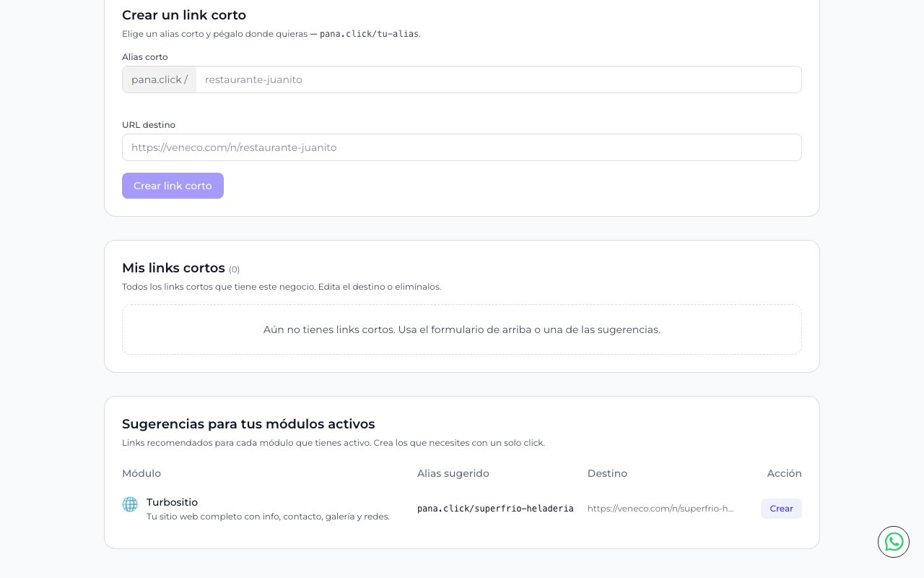Click the Turbositio module name
The height and width of the screenshot is (578, 924).
pyautogui.click(x=172, y=502)
